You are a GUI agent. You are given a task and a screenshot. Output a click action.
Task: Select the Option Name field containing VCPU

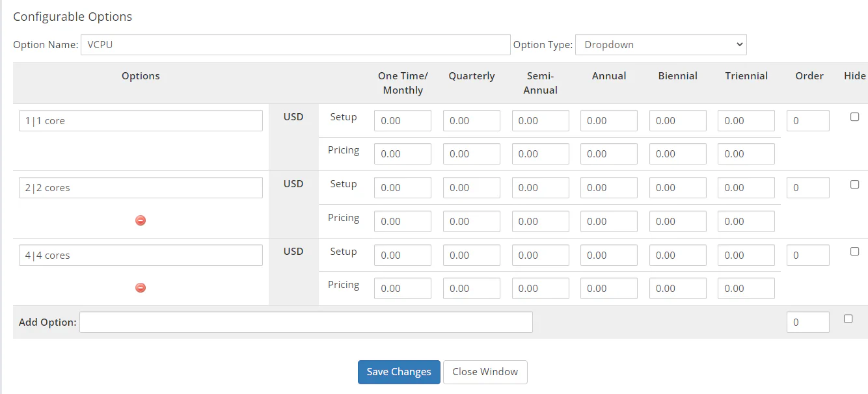295,44
